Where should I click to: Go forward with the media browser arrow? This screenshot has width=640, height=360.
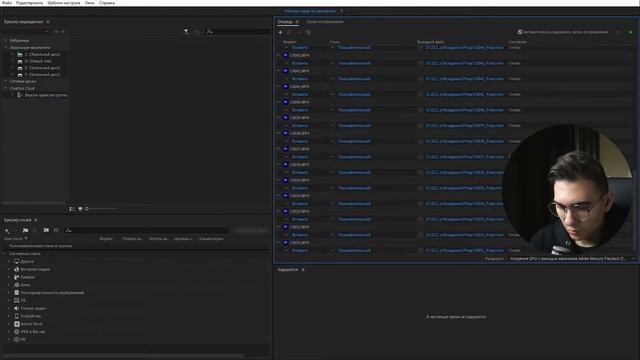63,31
